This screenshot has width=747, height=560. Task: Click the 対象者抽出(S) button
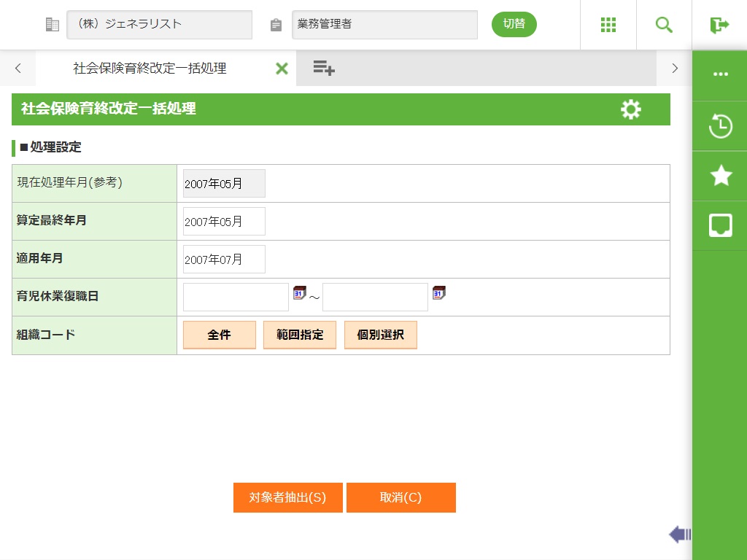pos(287,498)
